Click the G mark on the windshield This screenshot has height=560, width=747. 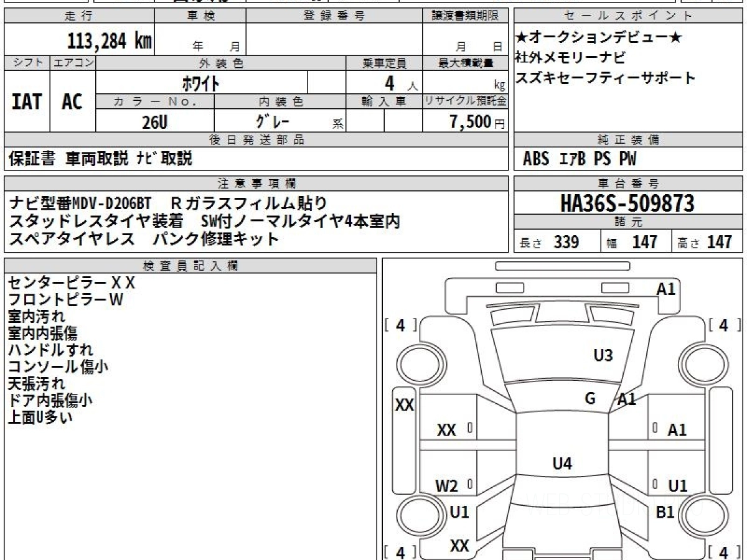pos(590,399)
